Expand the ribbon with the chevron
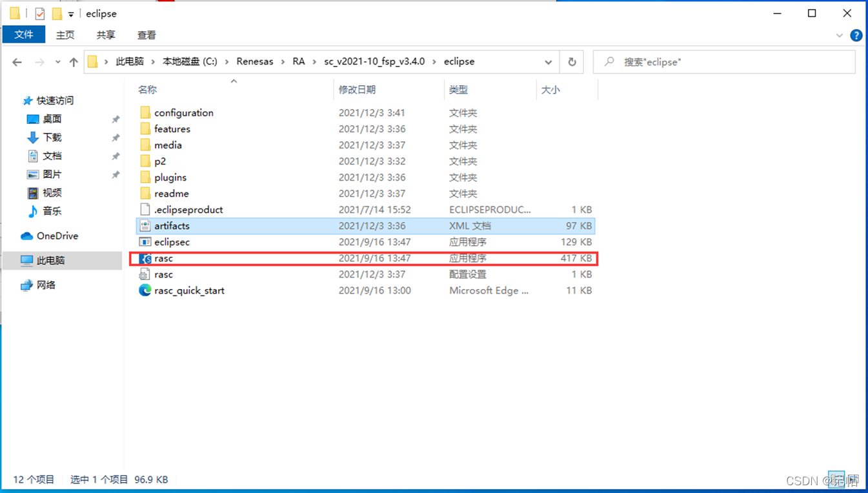Image resolution: width=868 pixels, height=493 pixels. pyautogui.click(x=839, y=35)
